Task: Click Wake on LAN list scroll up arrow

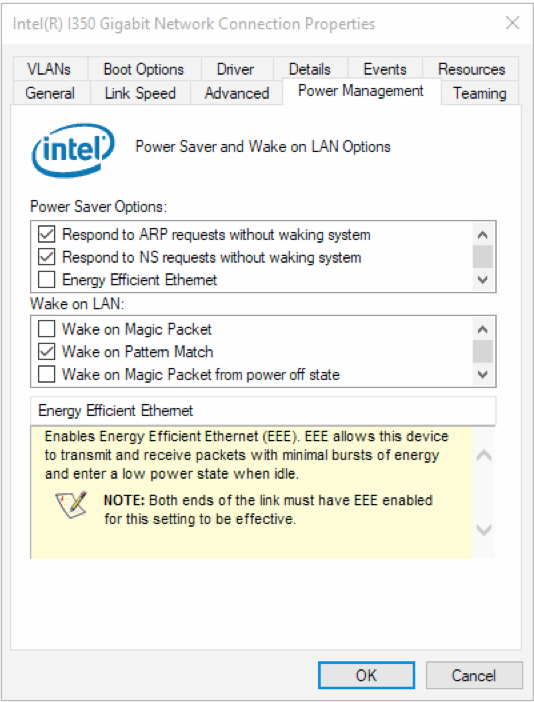Action: [483, 330]
